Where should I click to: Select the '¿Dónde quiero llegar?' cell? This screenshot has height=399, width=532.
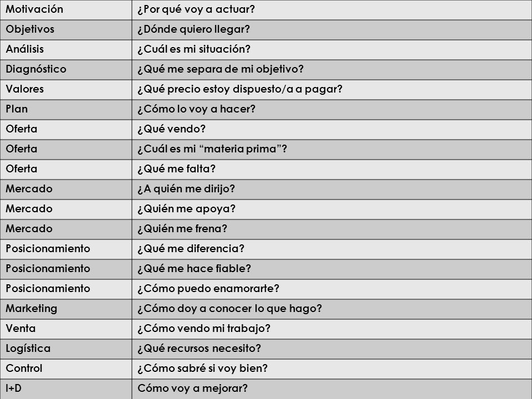point(332,29)
